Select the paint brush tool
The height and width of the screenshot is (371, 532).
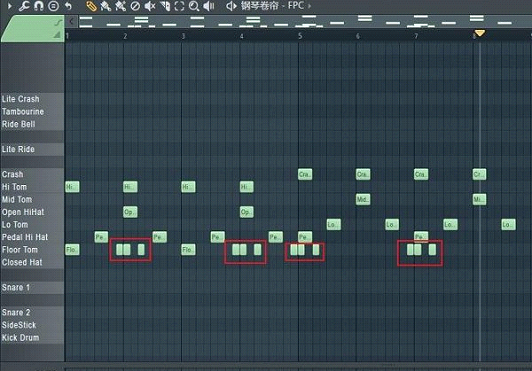click(x=106, y=6)
